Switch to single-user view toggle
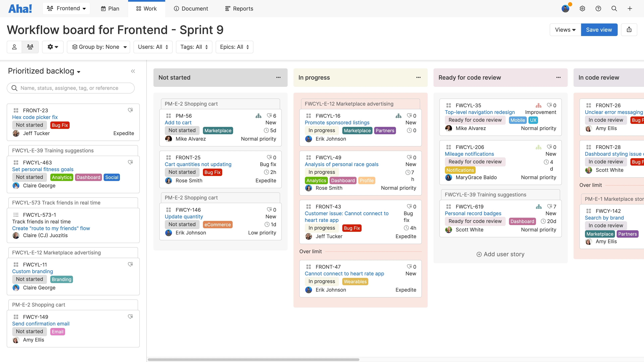Viewport: 644px width, 362px height. (14, 47)
